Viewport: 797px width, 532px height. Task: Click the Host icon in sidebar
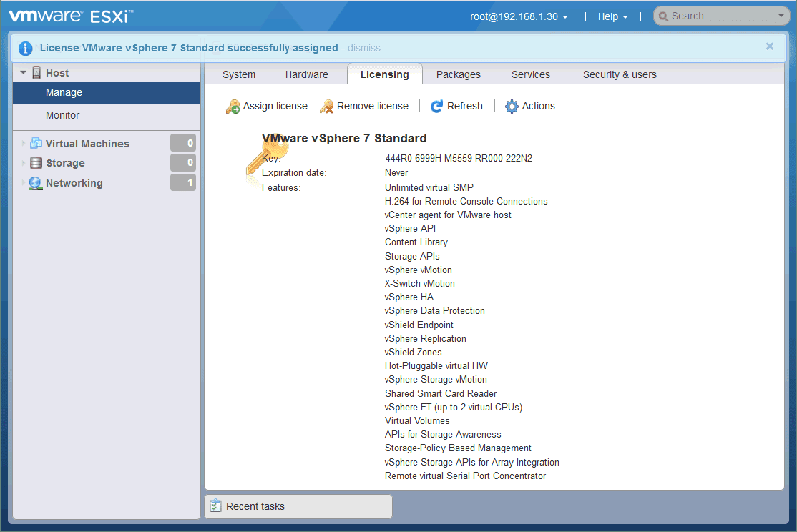(36, 72)
